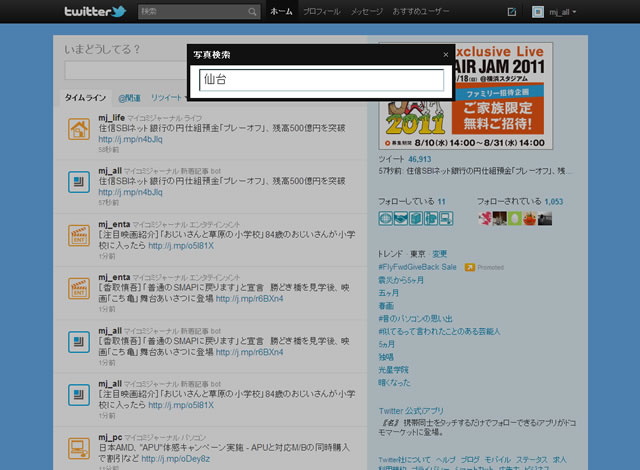The width and height of the screenshot is (640, 470).
Task: Open the compose new tweet icon
Action: coord(511,12)
